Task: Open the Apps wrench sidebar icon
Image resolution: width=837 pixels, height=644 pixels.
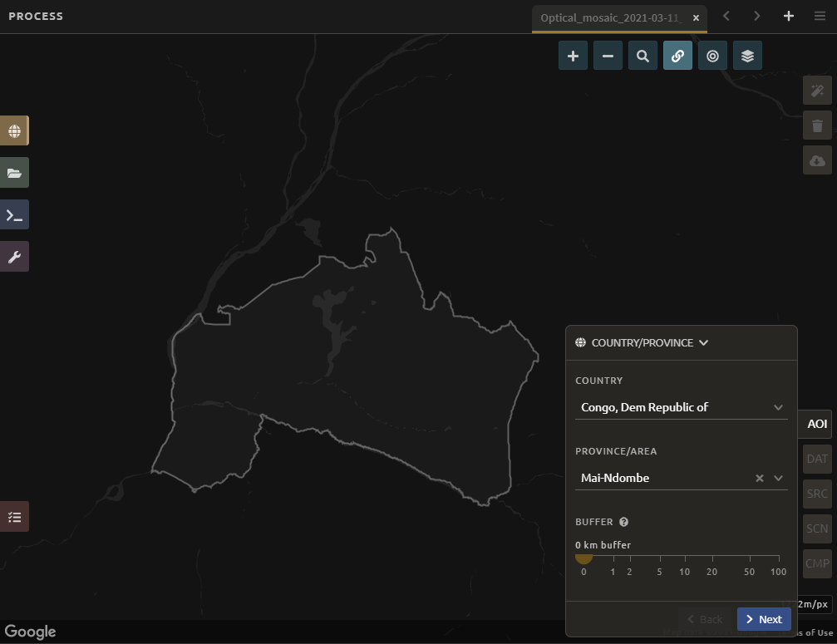Action: click(14, 257)
